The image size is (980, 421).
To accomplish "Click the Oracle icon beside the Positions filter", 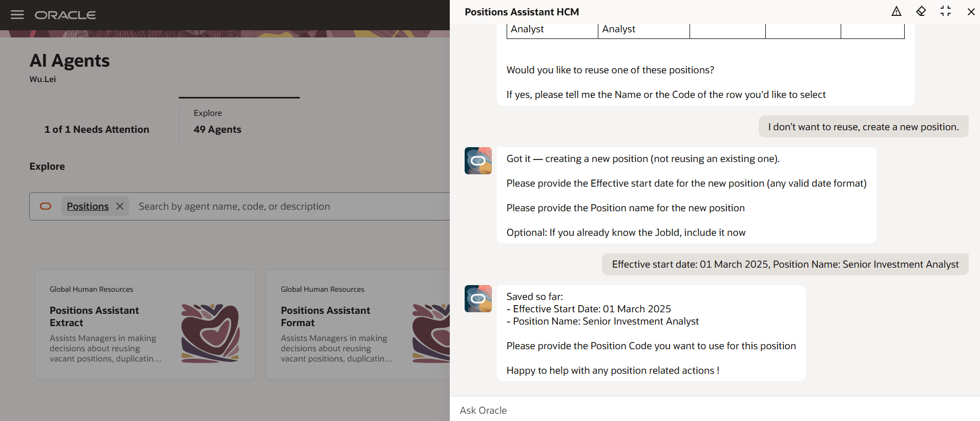I will point(46,206).
